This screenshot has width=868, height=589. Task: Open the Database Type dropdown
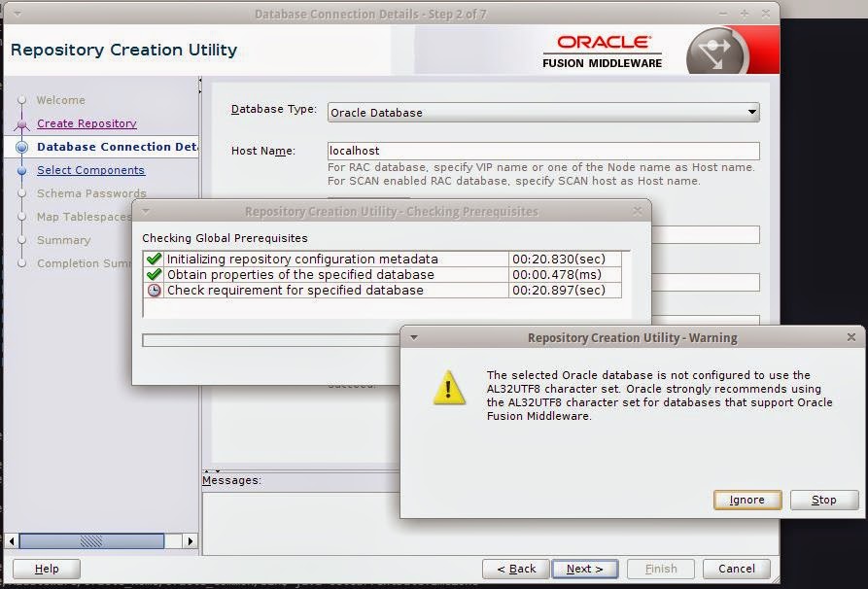543,113
